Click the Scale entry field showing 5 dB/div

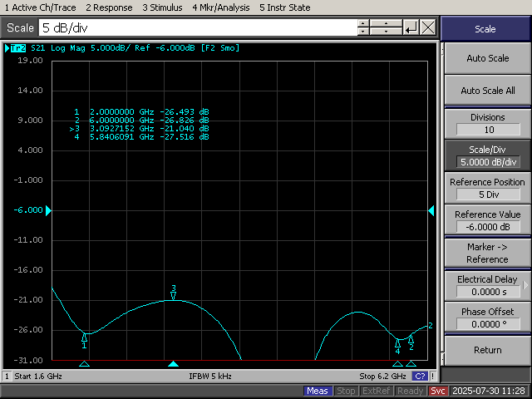click(x=198, y=27)
